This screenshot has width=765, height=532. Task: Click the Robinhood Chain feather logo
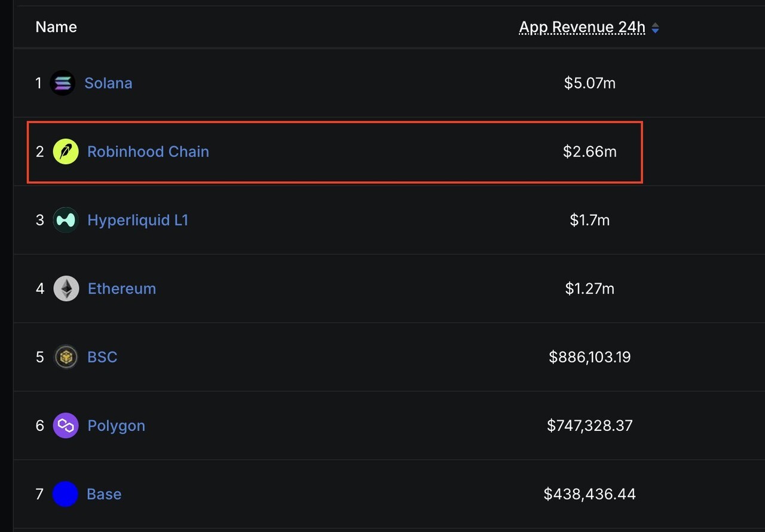tap(66, 152)
